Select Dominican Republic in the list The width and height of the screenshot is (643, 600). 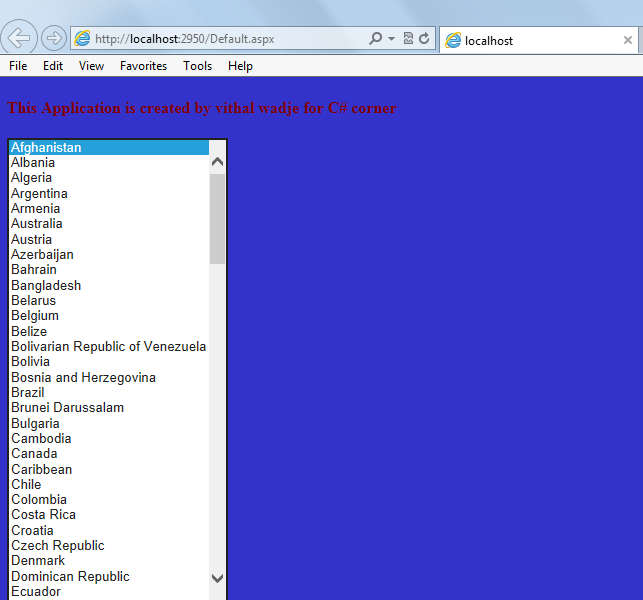click(x=109, y=576)
